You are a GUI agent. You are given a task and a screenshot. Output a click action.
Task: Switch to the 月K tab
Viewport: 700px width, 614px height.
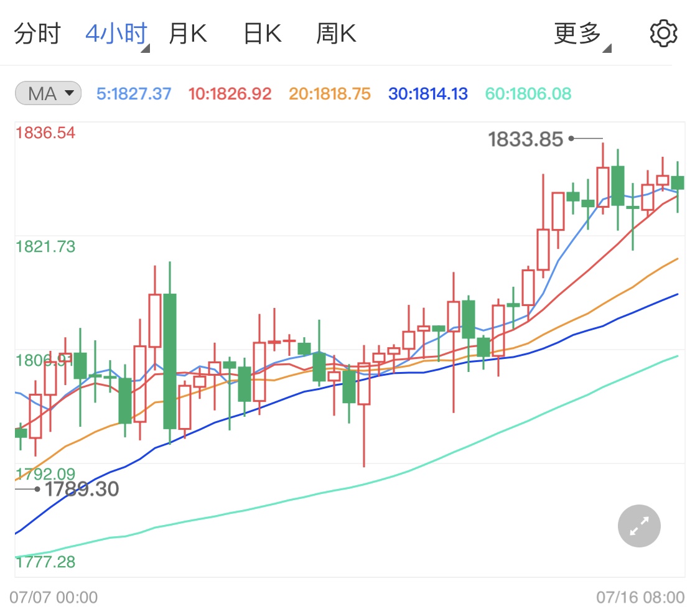tap(187, 34)
